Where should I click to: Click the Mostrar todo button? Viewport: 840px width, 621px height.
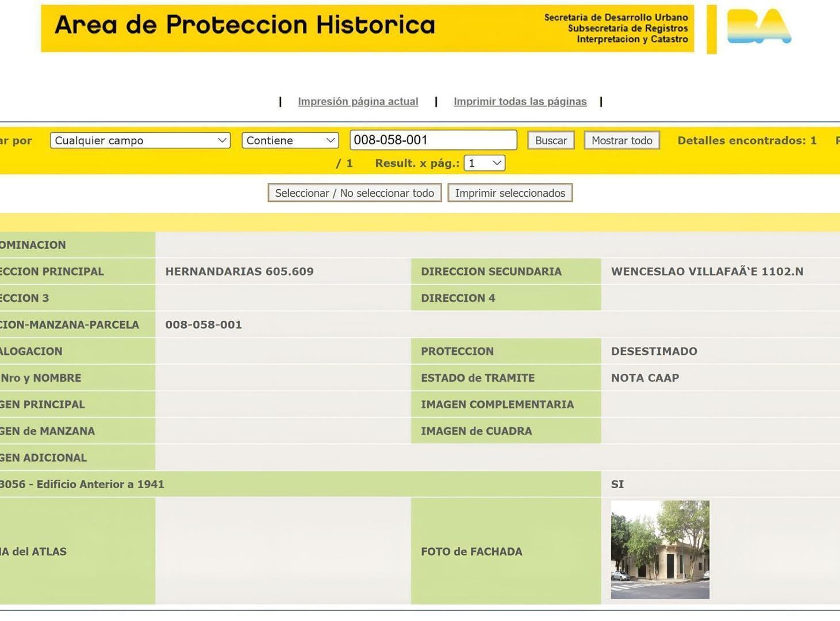point(622,140)
